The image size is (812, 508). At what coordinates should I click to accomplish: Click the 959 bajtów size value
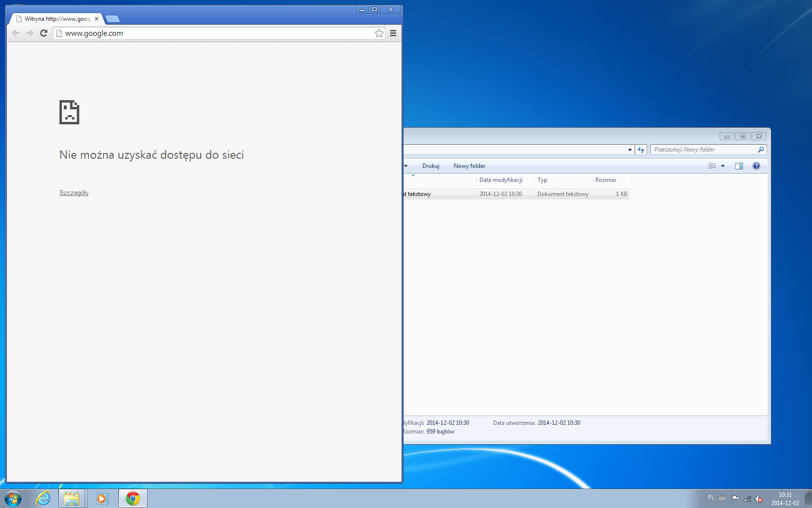coord(440,432)
